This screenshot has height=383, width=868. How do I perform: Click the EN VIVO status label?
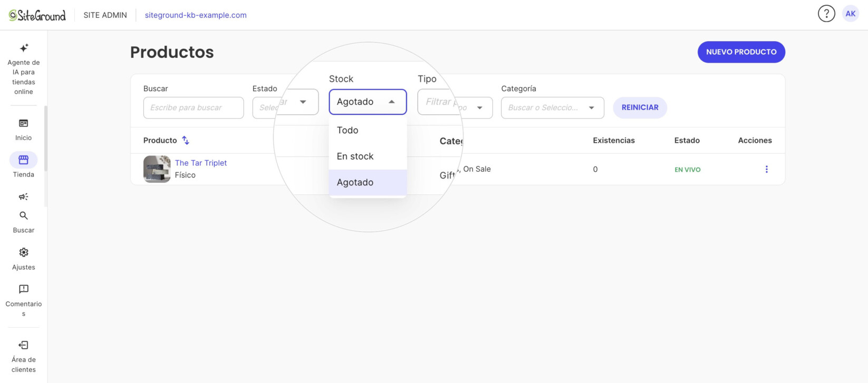pos(688,170)
